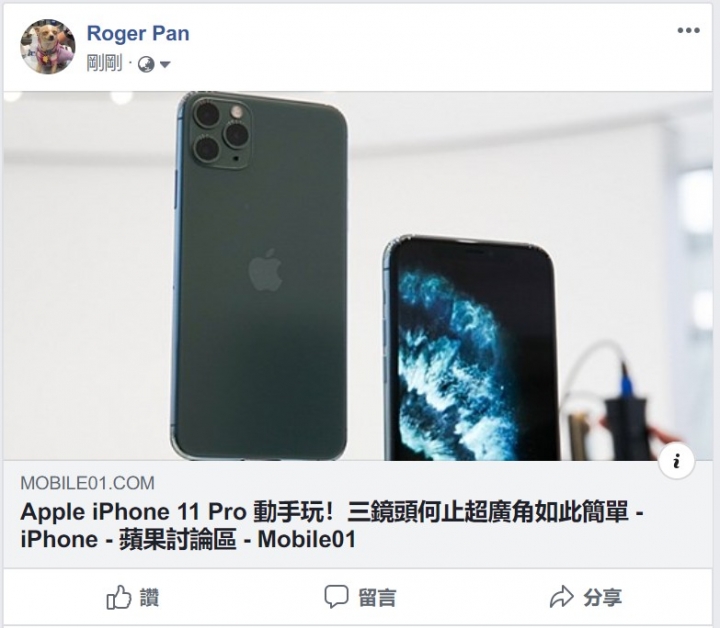Screen dimensions: 720x628
Task: Open the iPhone 11 Pro article headline
Action: (332, 525)
